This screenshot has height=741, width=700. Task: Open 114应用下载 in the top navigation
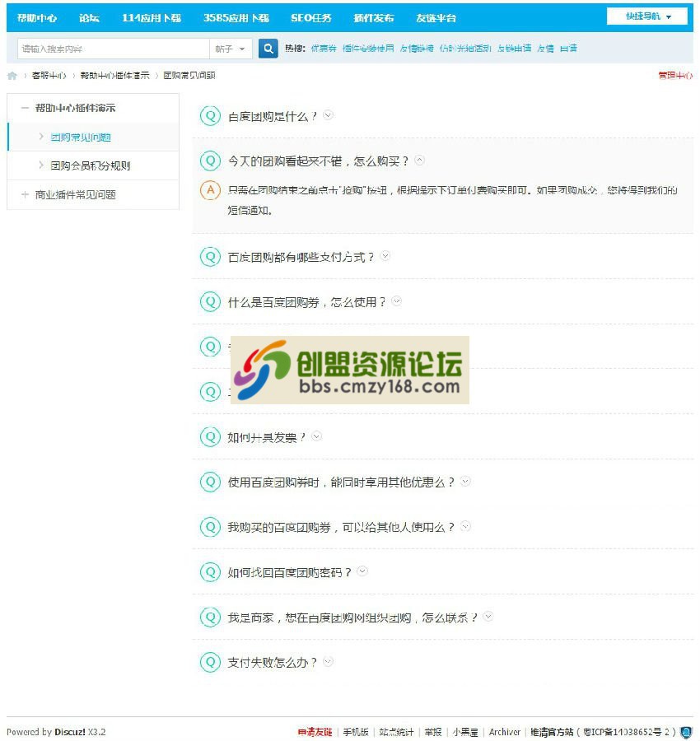click(x=152, y=18)
